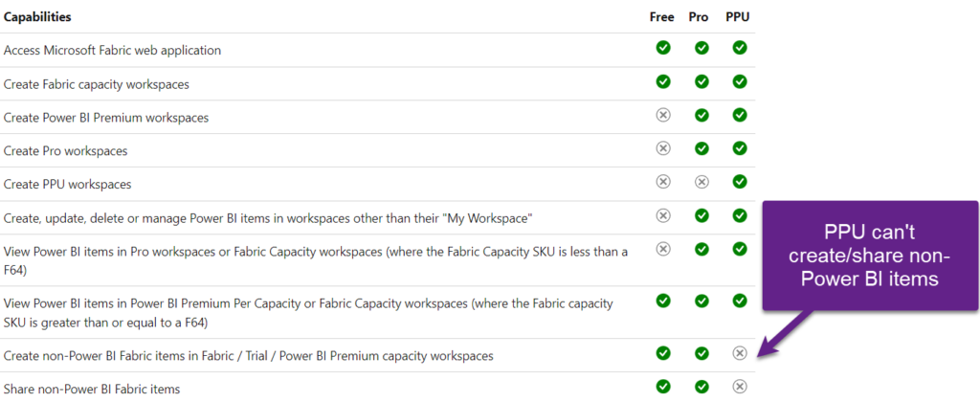
Task: Click Pro X icon for Create PPU workspaces
Action: [702, 181]
